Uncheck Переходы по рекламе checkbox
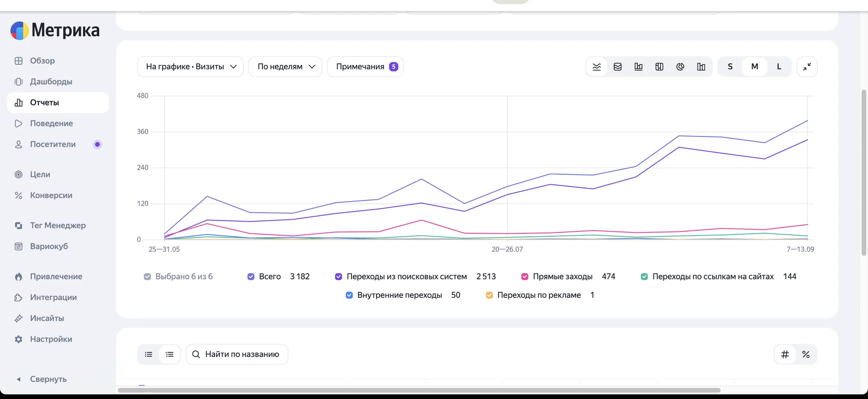 coord(489,295)
